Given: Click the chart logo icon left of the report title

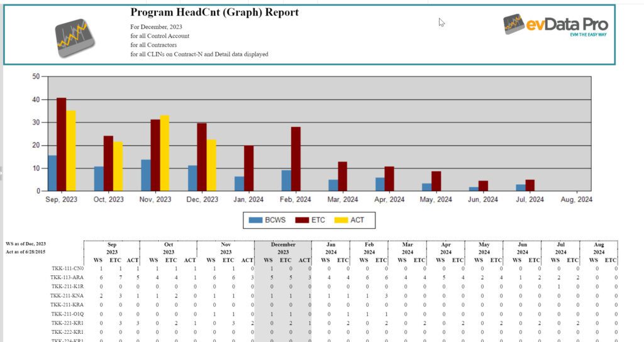Looking at the screenshot, I should [75, 38].
